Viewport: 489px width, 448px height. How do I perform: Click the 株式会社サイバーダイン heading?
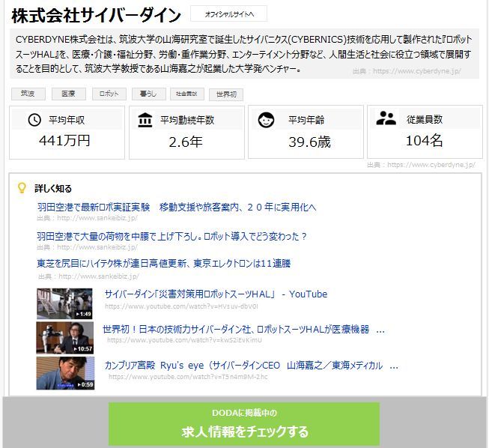click(96, 15)
